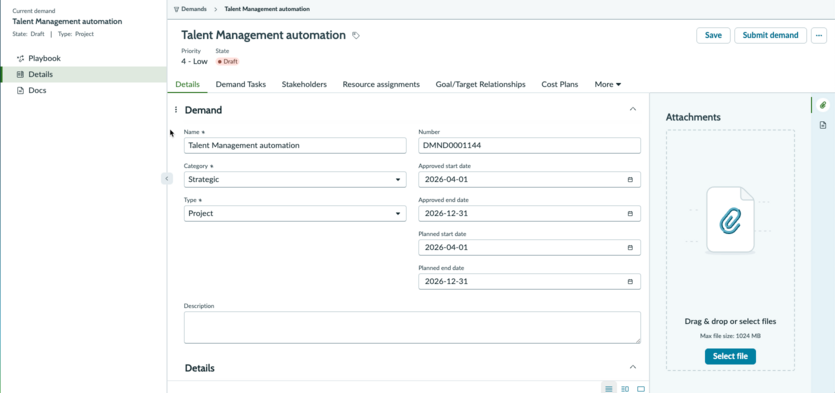The height and width of the screenshot is (393, 835).
Task: Click the "Type: Project" text in sidebar header
Action: coord(76,34)
